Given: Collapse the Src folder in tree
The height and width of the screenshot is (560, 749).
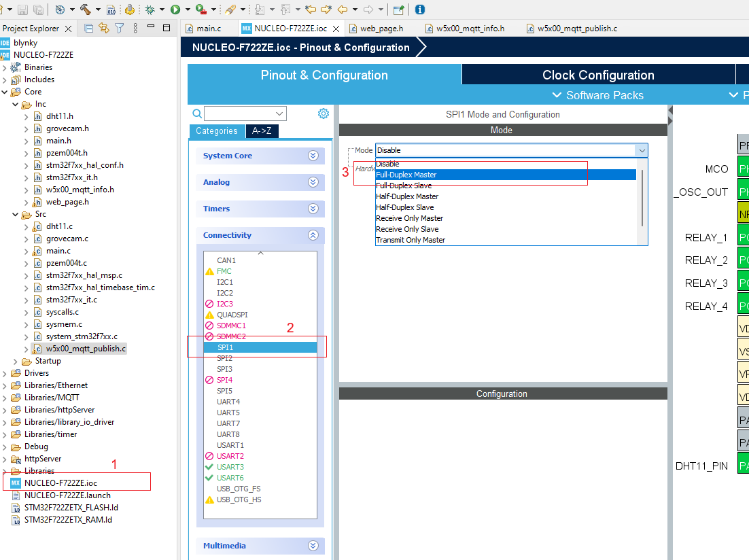Looking at the screenshot, I should pyautogui.click(x=15, y=215).
